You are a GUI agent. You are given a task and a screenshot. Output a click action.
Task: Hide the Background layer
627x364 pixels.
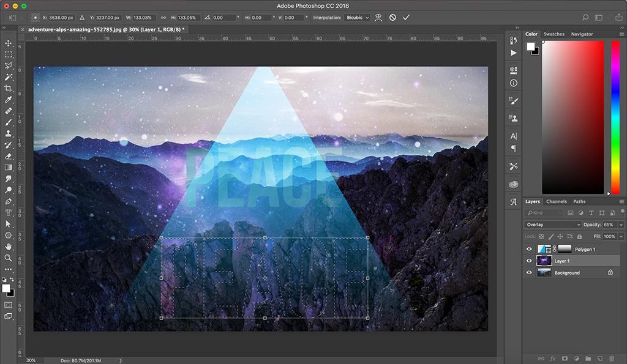(529, 273)
